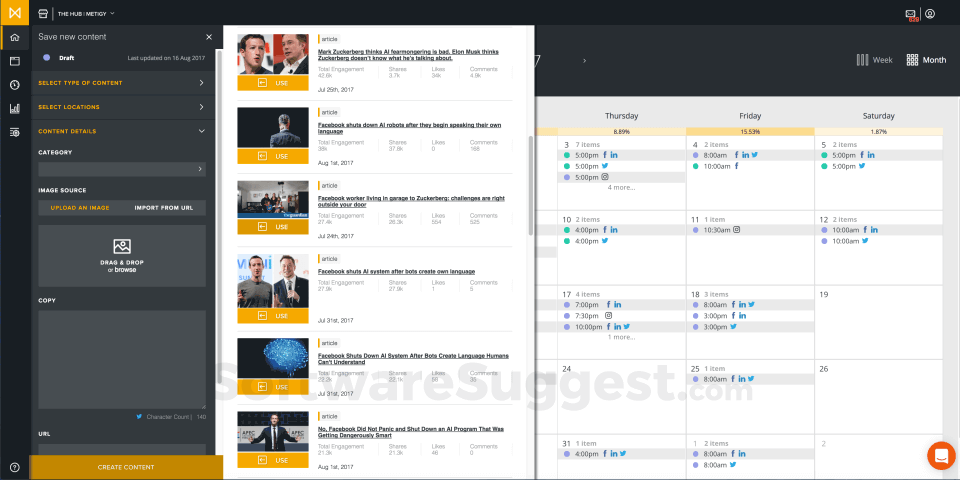Open The Hub | Metigy workspace dropdown

[86, 13]
